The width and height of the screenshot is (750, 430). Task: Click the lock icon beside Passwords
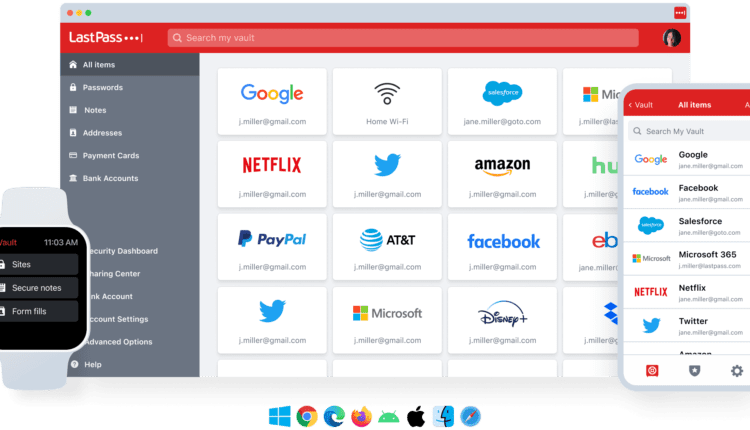click(73, 87)
